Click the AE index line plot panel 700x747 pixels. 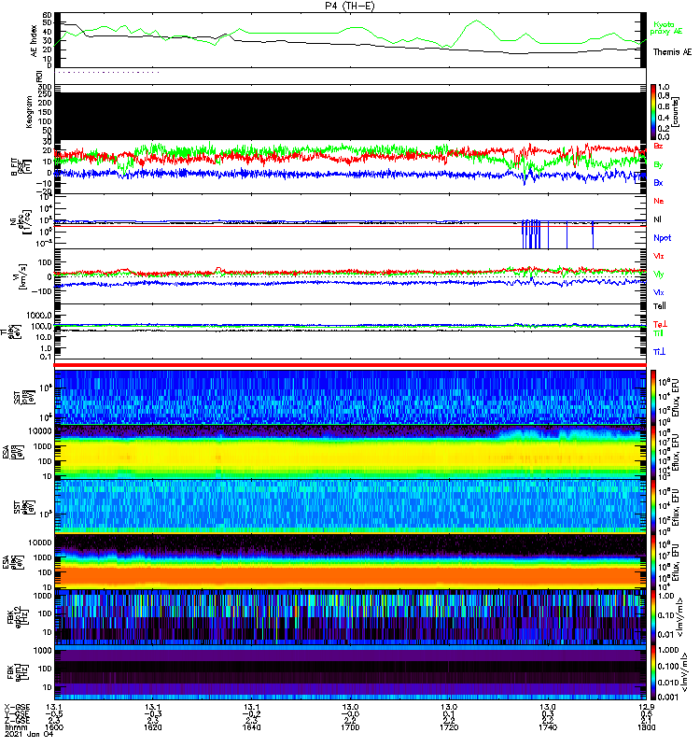click(x=350, y=39)
